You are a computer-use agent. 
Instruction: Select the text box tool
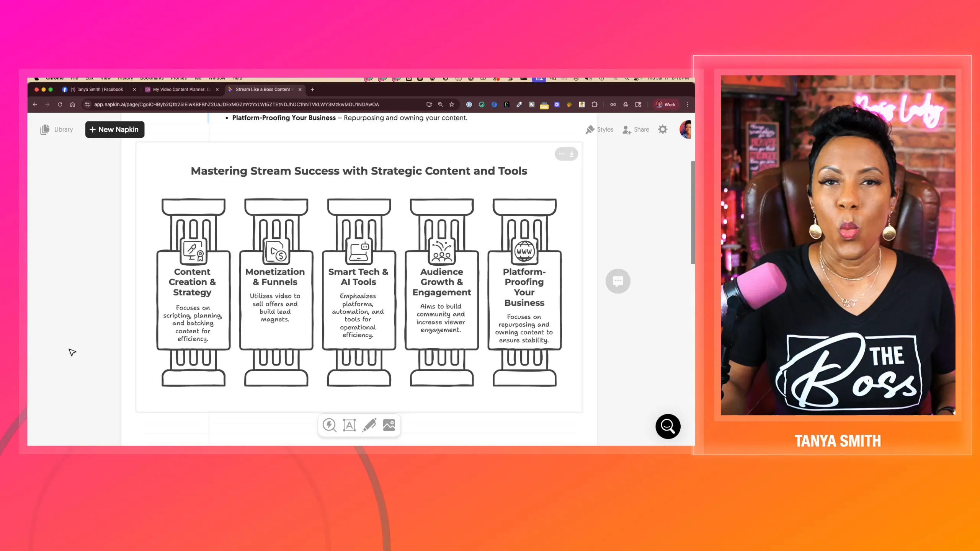pos(349,425)
